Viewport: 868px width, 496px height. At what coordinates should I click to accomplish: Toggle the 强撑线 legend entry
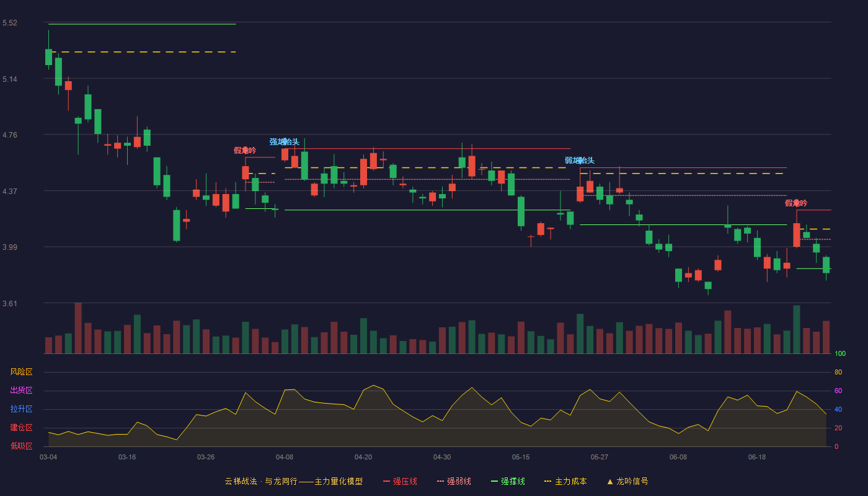pos(508,481)
